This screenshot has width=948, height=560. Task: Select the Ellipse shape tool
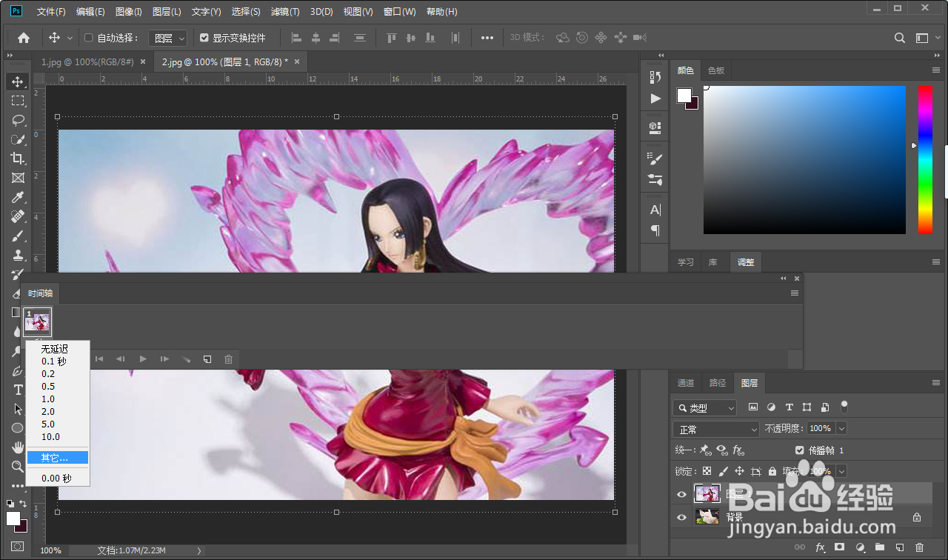click(18, 428)
